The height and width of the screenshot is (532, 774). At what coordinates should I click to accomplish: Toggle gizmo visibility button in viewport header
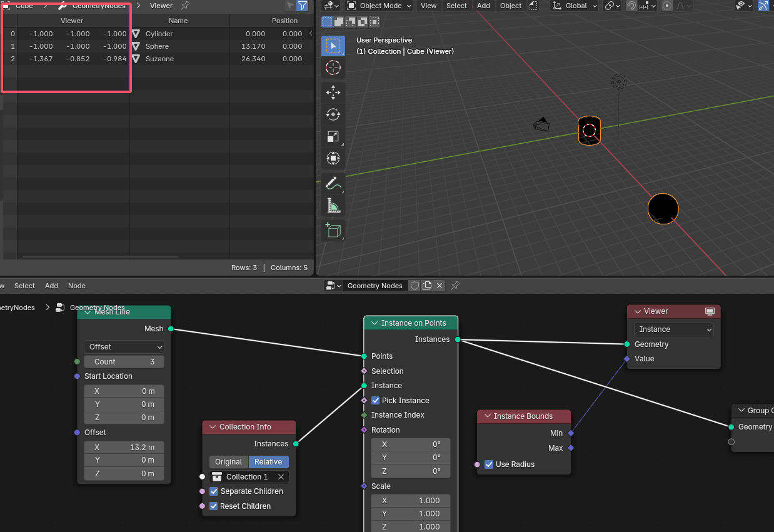[763, 6]
